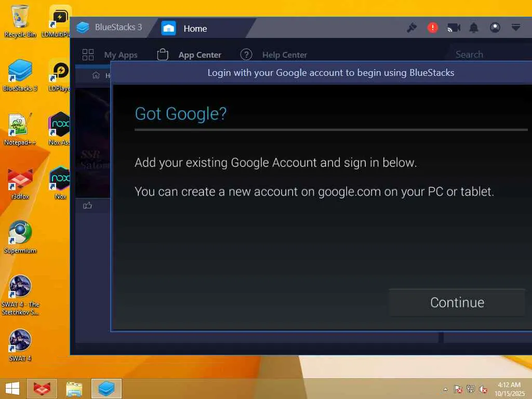Select the Nox desktop shortcut
The height and width of the screenshot is (399, 532).
(x=60, y=183)
